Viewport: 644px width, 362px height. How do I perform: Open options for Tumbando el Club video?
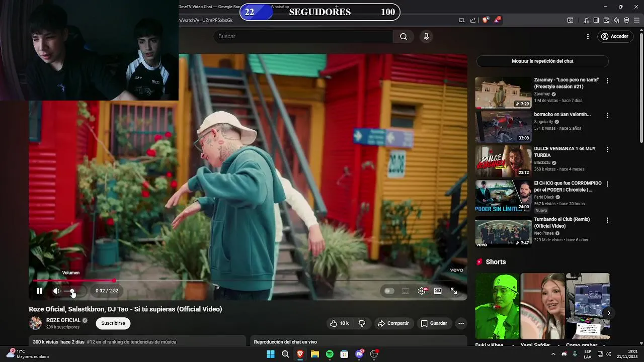[607, 220]
